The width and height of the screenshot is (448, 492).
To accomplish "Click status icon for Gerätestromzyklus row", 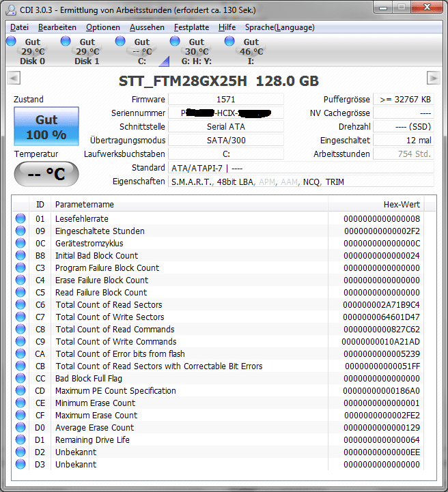I will 20,243.
